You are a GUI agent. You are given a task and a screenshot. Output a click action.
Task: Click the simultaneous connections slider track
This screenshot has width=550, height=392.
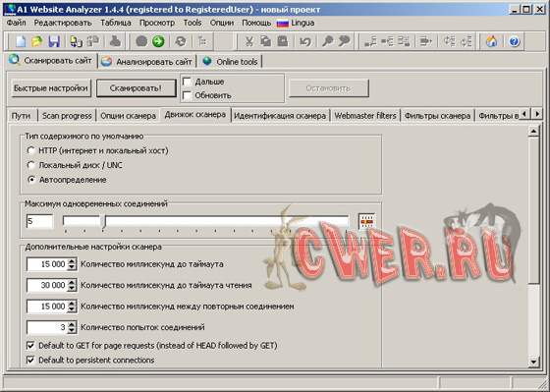coord(206,221)
